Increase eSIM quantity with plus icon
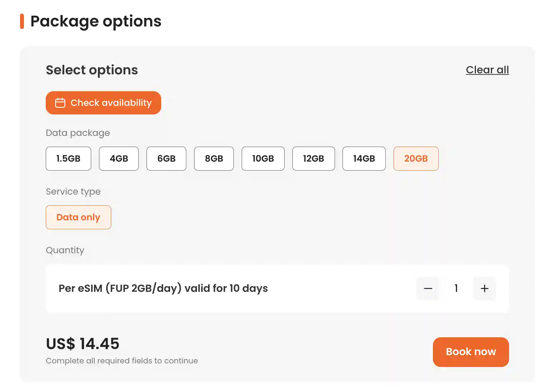 [x=484, y=288]
